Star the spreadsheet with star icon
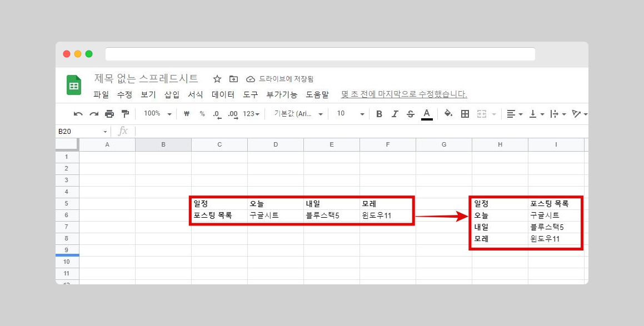 217,79
